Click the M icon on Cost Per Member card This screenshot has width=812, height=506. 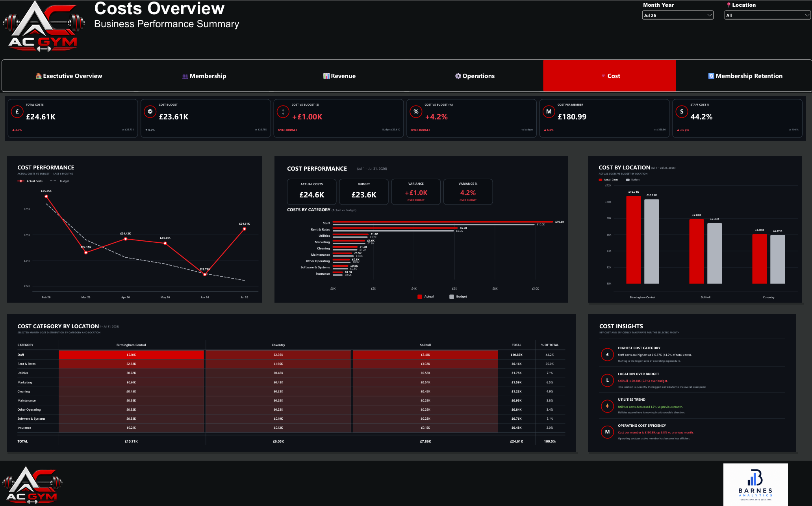[x=549, y=112]
